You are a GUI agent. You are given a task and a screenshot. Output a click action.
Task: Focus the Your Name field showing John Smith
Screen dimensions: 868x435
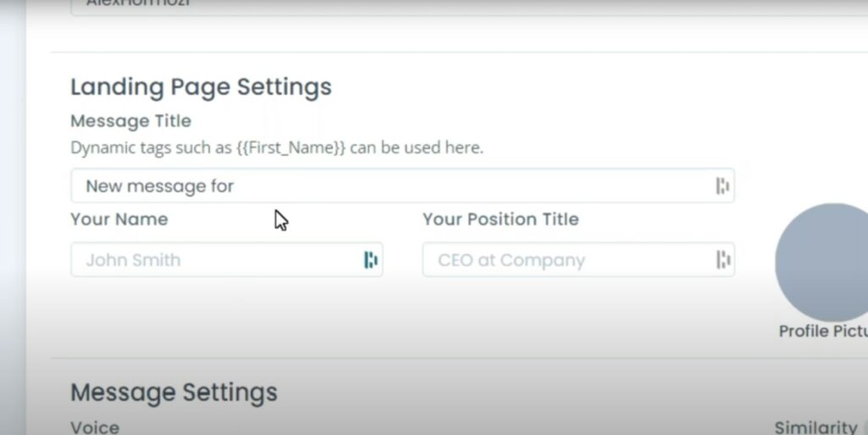(x=226, y=259)
